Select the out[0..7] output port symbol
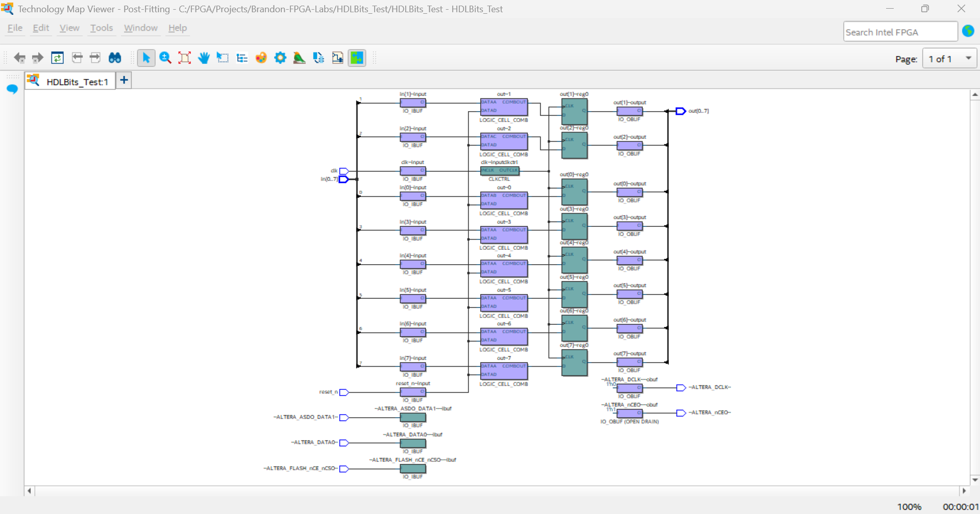Image resolution: width=980 pixels, height=514 pixels. point(680,111)
